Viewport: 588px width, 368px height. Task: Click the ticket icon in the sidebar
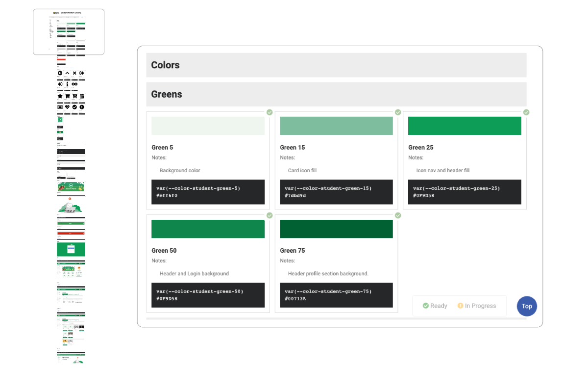pyautogui.click(x=60, y=107)
